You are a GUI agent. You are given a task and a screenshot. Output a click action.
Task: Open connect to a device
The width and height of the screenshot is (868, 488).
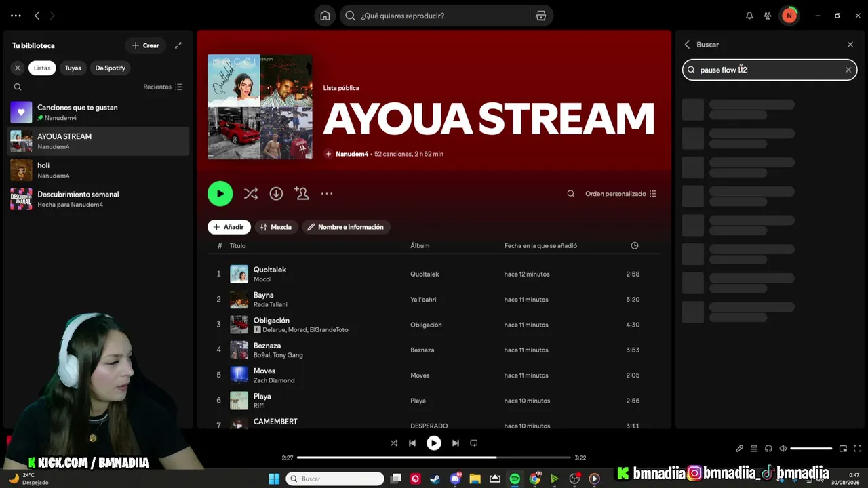point(768,449)
